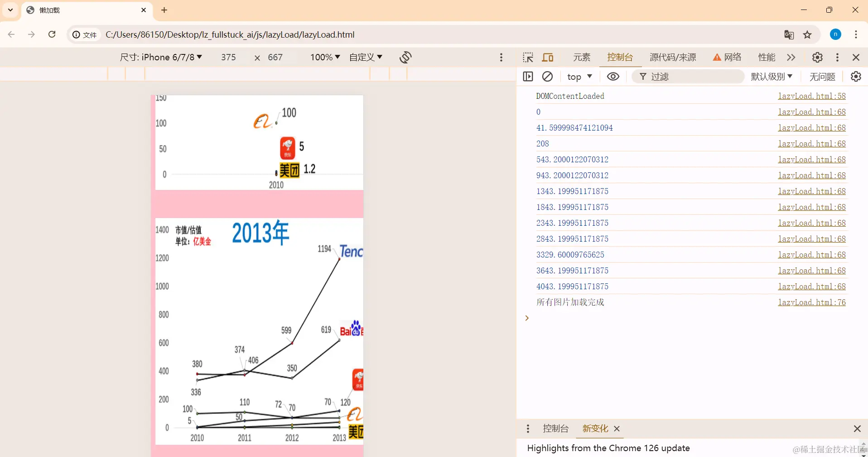The width and height of the screenshot is (868, 457).
Task: Close the DevTools panel
Action: coord(856,57)
